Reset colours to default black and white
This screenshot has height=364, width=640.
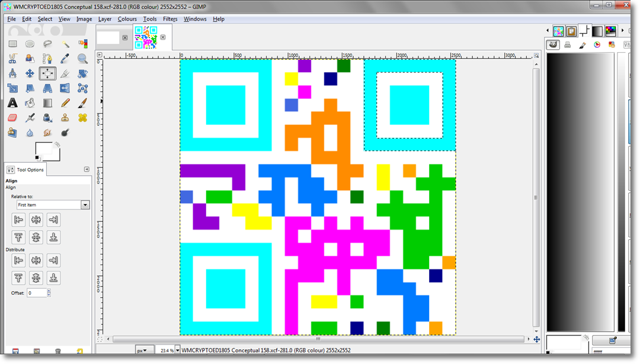37,158
